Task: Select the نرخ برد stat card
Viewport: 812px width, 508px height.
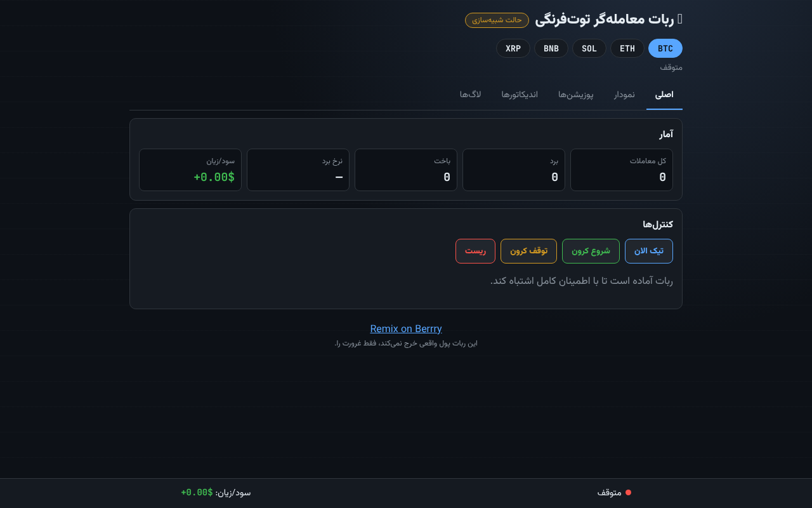Action: click(298, 170)
